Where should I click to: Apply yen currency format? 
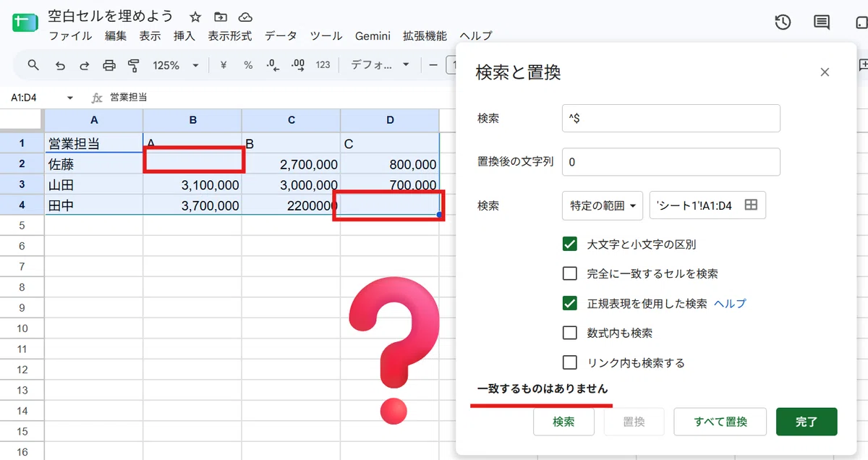click(224, 65)
